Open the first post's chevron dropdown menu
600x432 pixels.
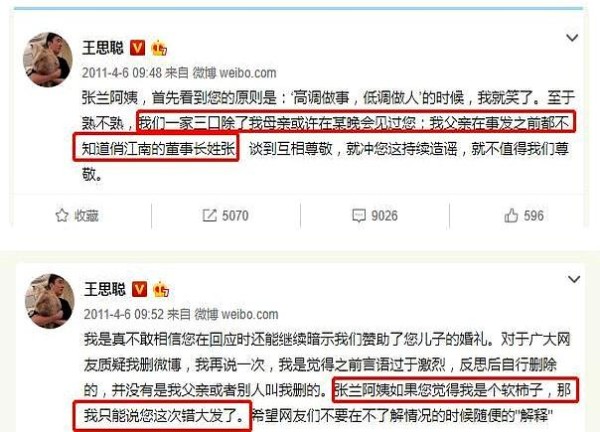click(572, 37)
